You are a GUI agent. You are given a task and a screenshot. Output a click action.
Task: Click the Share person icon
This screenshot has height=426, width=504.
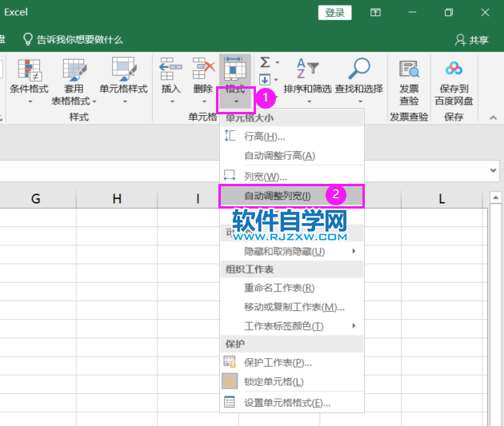[x=460, y=40]
